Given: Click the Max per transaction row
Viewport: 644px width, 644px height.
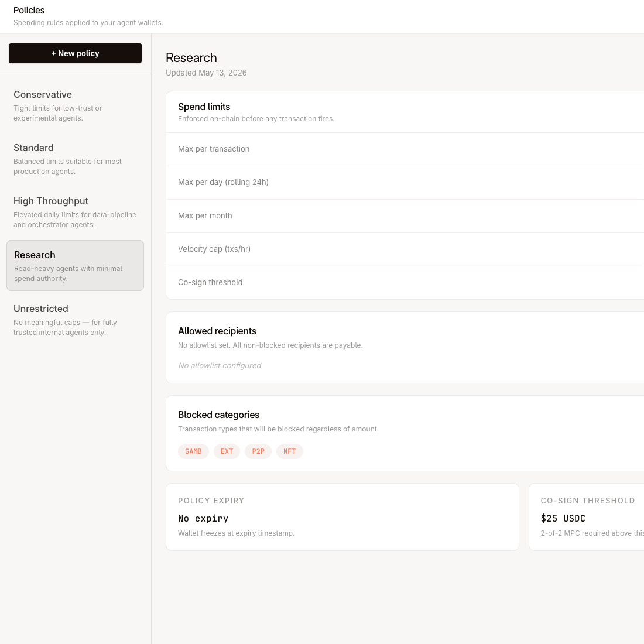Looking at the screenshot, I should coord(405,149).
